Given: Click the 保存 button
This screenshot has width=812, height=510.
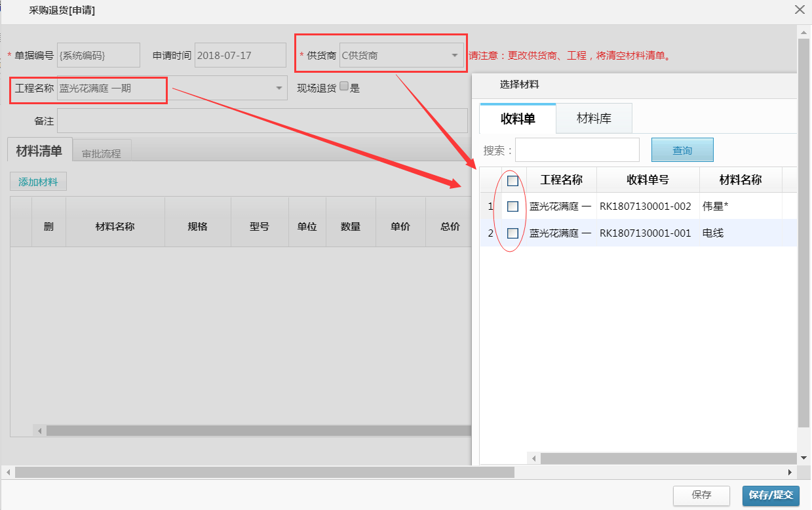Looking at the screenshot, I should pyautogui.click(x=701, y=495).
